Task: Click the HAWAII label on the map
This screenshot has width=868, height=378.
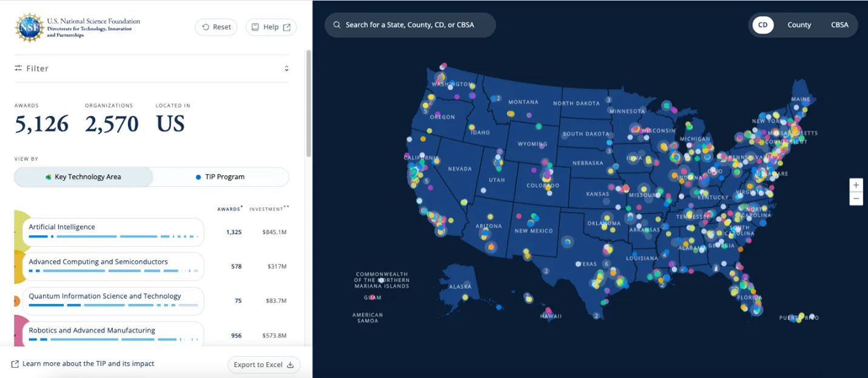Action: 551,316
